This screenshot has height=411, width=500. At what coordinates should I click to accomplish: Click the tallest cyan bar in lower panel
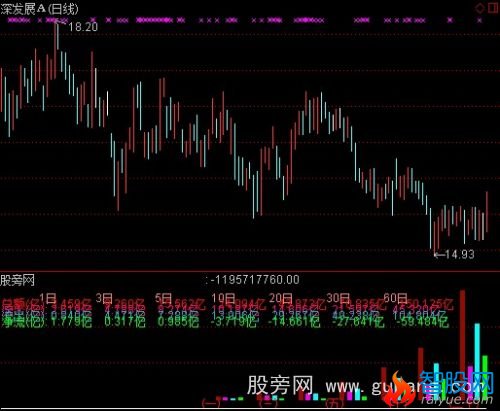click(477, 362)
